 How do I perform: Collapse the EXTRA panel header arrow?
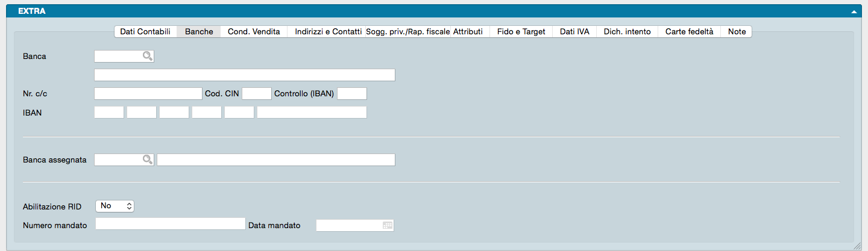click(854, 11)
